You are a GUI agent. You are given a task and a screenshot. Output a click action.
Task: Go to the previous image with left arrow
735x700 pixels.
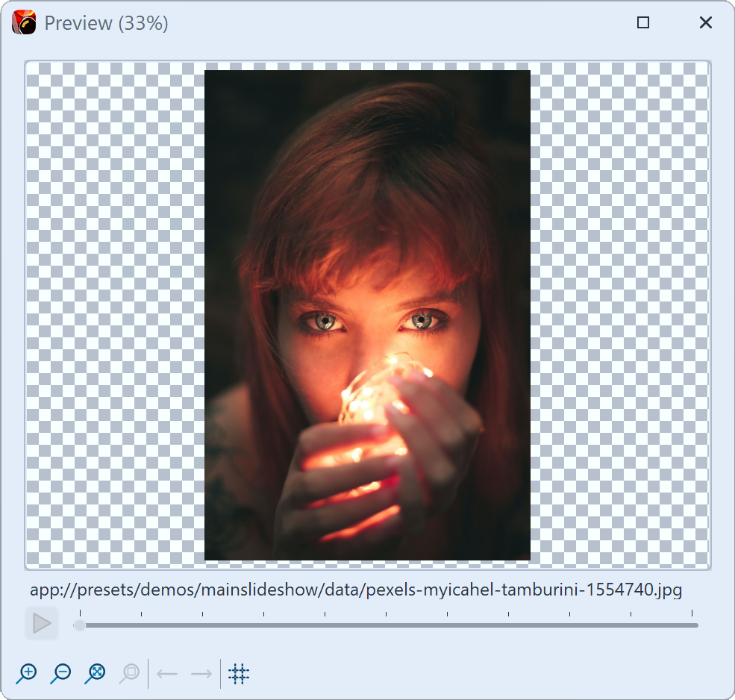pos(167,674)
